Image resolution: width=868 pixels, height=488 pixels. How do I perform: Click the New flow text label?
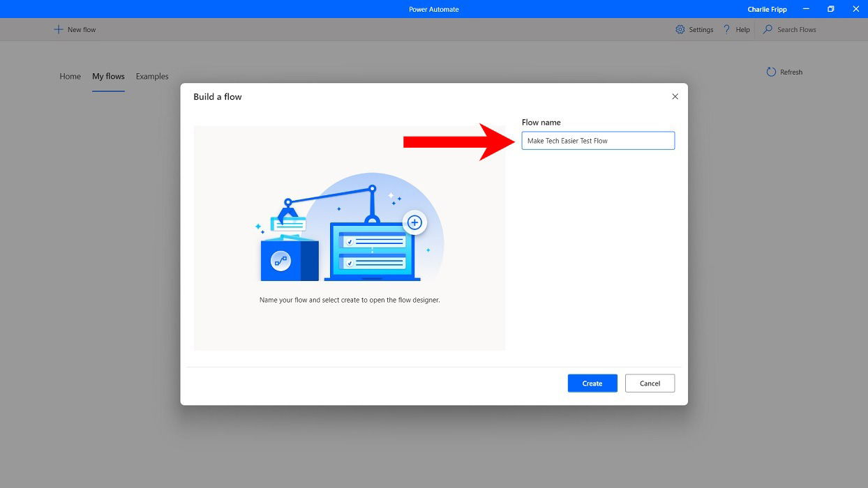(81, 29)
